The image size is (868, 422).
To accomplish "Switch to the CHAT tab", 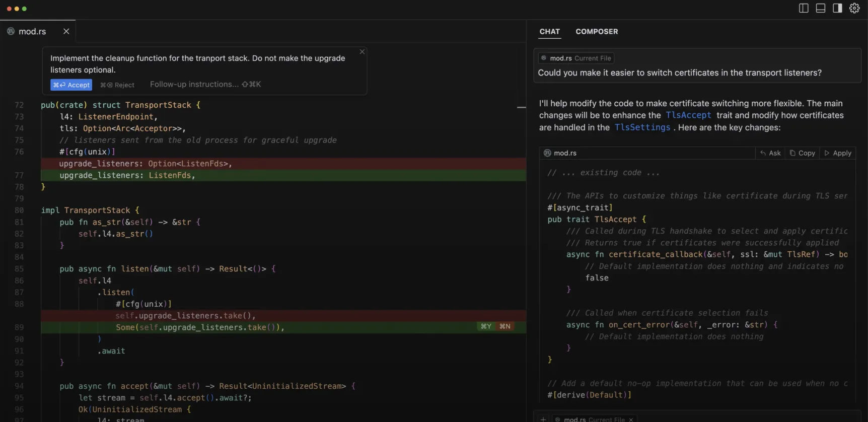I will click(550, 31).
